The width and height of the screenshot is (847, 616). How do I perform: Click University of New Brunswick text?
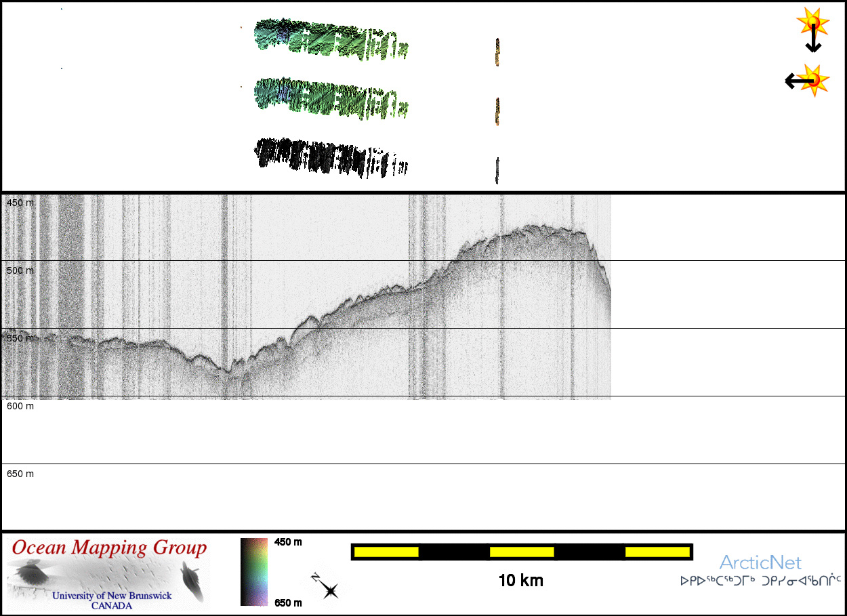(112, 596)
